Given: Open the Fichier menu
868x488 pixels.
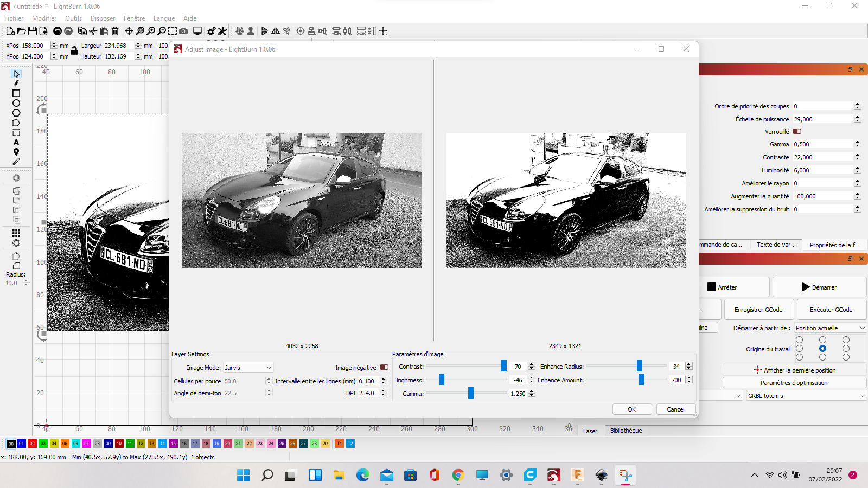Looking at the screenshot, I should [x=14, y=18].
